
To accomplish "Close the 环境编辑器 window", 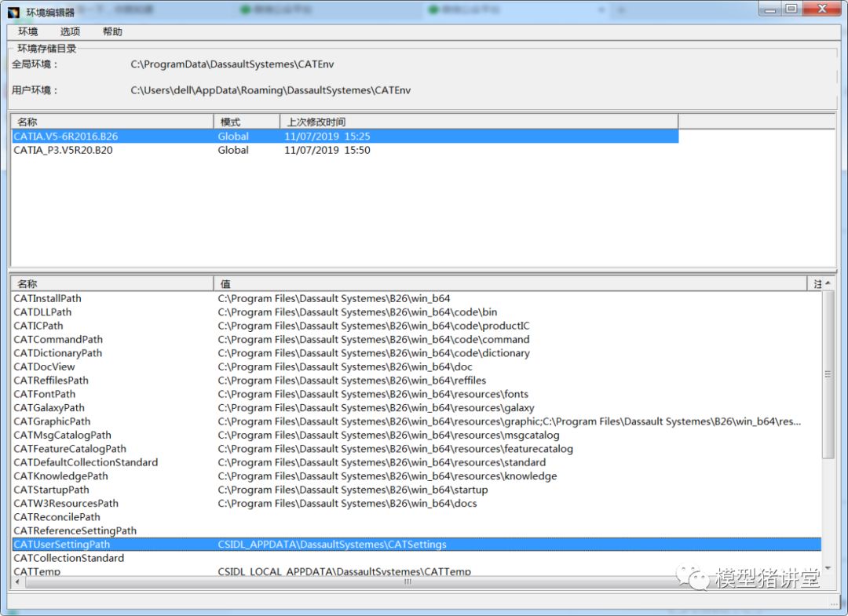I will [x=822, y=9].
